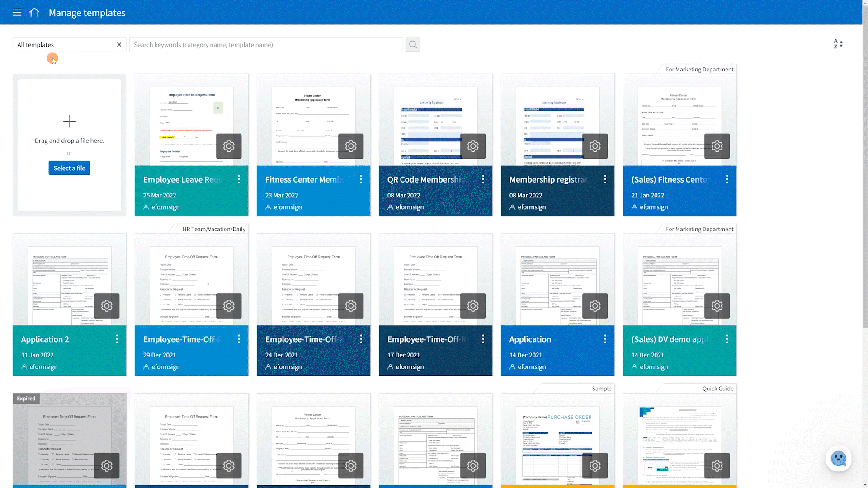
Task: Open settings gear for Application 2 template
Action: (107, 306)
